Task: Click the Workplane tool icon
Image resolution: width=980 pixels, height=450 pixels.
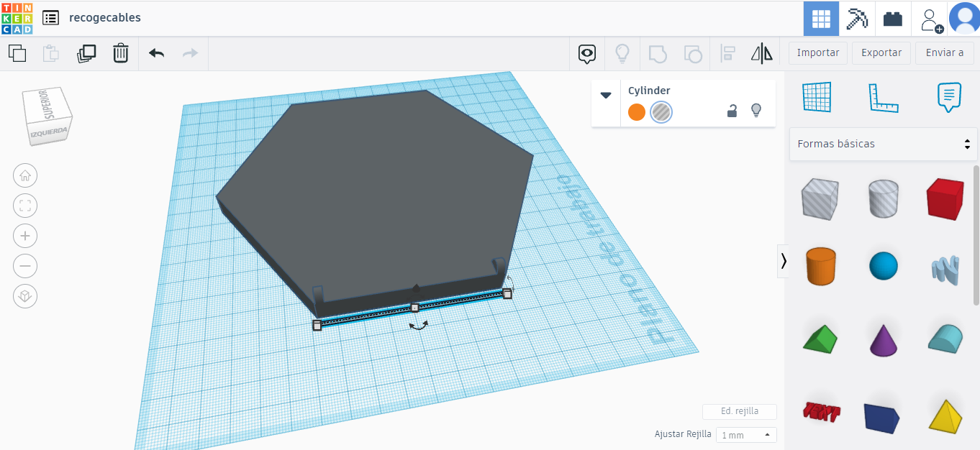Action: [x=817, y=97]
